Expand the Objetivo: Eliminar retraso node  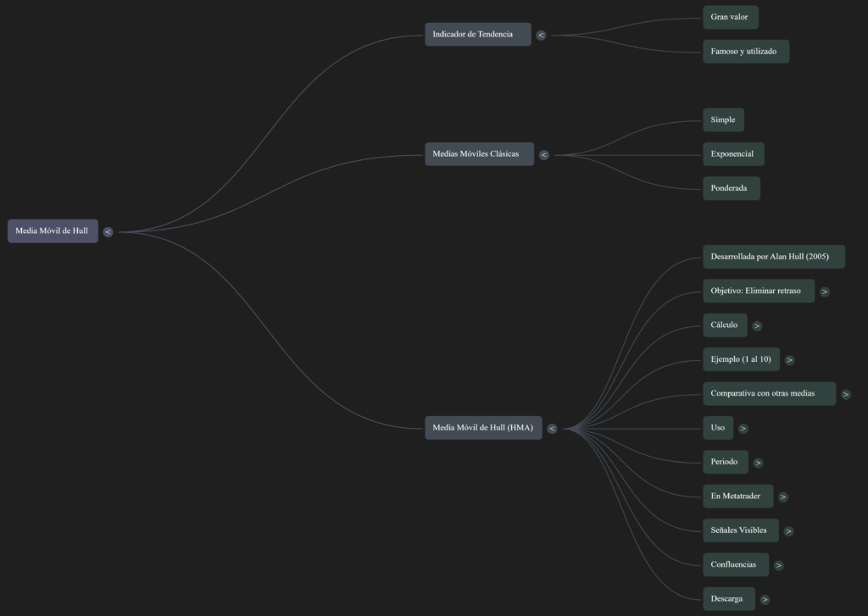click(x=824, y=291)
